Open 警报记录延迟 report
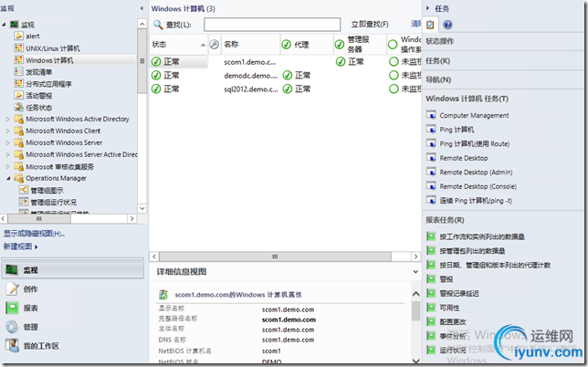Viewport: 588px width, 367px height. pos(459,294)
